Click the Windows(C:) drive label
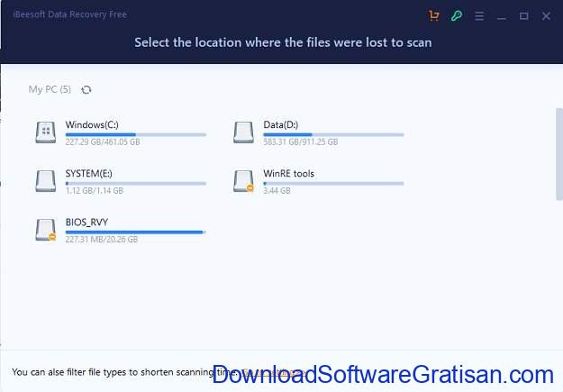Viewport: 563px width, 392px height. tap(92, 124)
